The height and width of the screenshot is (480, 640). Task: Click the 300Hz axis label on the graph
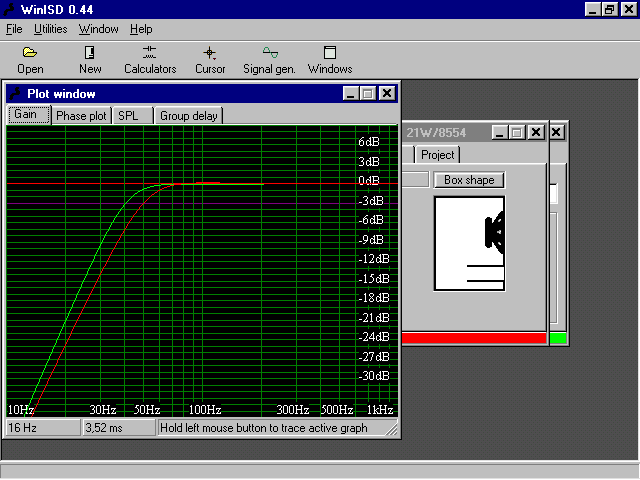(293, 409)
